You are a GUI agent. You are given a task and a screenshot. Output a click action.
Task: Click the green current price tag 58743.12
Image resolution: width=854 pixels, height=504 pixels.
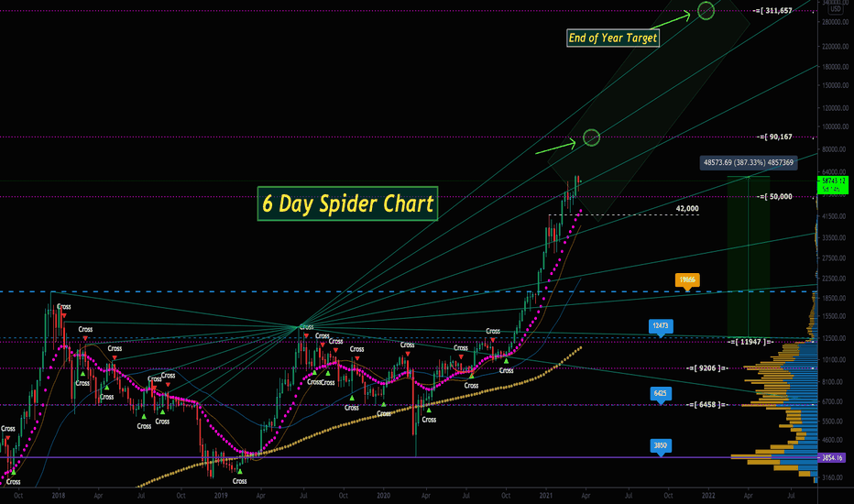(x=833, y=185)
